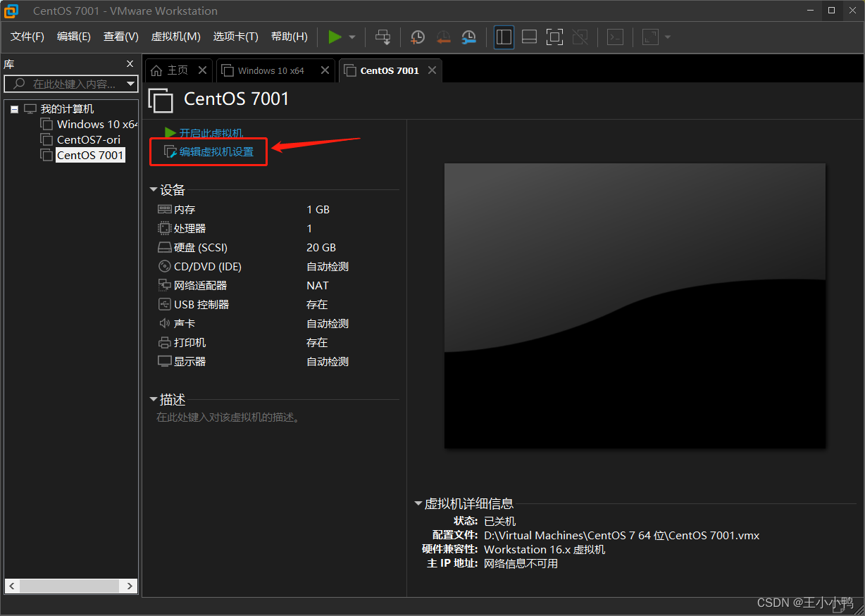The width and height of the screenshot is (865, 616).
Task: Click Workstation 16.x 虚拟机 compatibility text
Action: (544, 550)
